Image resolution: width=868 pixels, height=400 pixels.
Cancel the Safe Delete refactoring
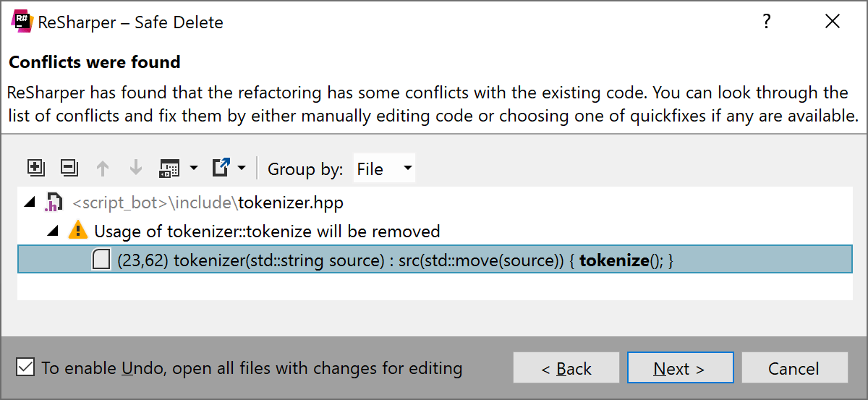coord(793,368)
